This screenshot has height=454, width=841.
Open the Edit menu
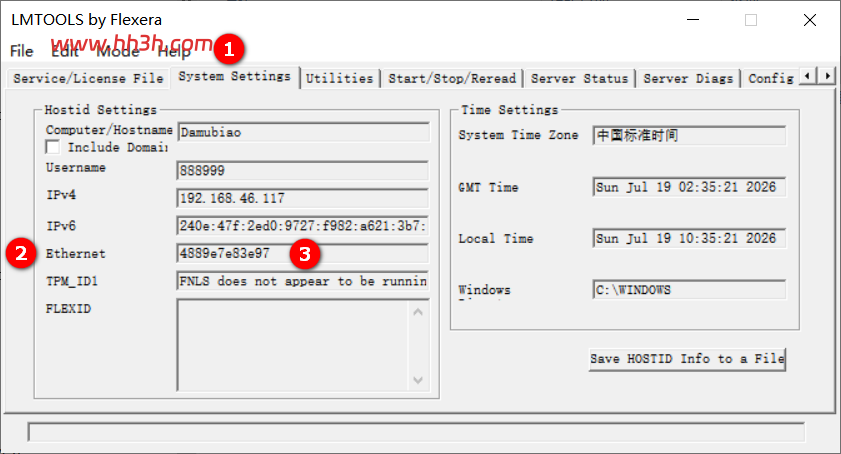[65, 51]
